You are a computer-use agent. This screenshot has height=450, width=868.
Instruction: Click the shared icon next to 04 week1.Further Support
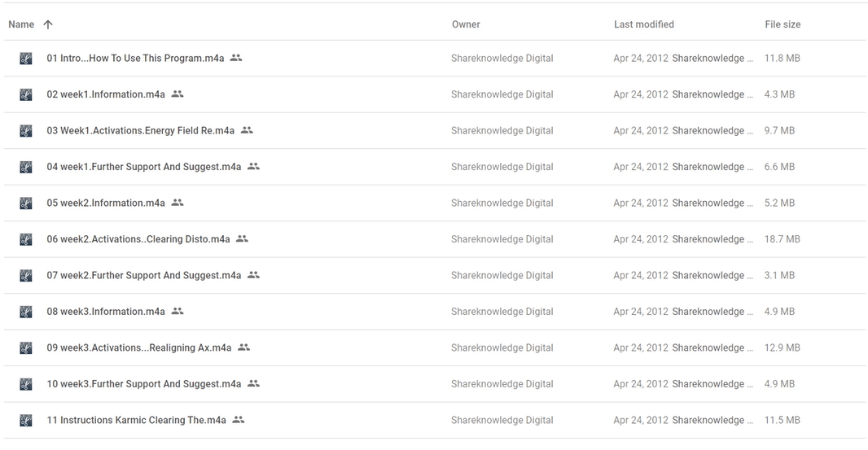coord(253,166)
